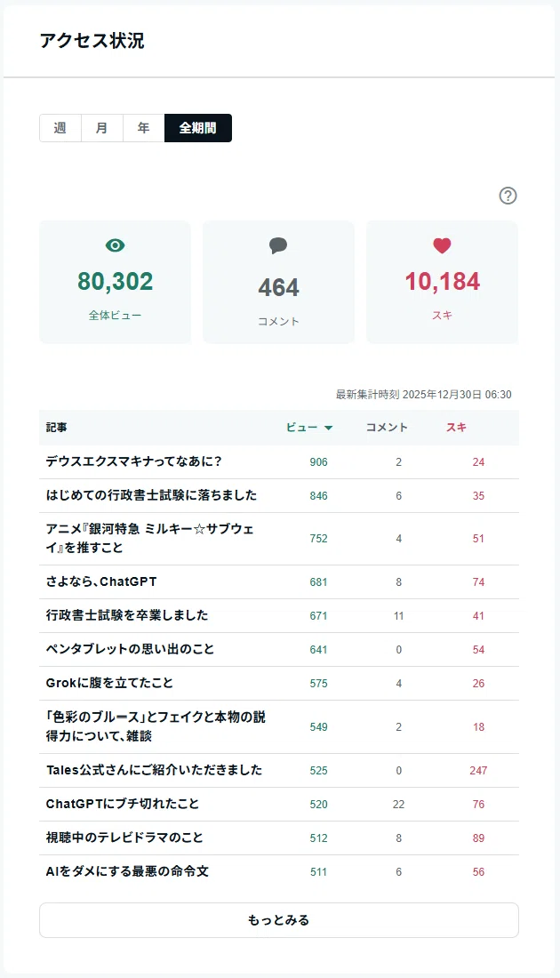Click the red heart likes icon
Image resolution: width=560 pixels, height=978 pixels.
point(442,245)
